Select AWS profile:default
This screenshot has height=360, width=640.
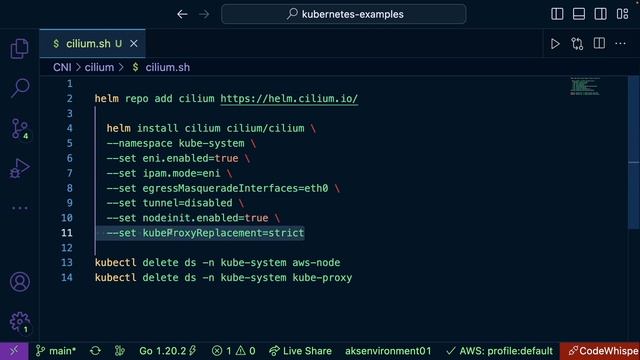pyautogui.click(x=499, y=351)
